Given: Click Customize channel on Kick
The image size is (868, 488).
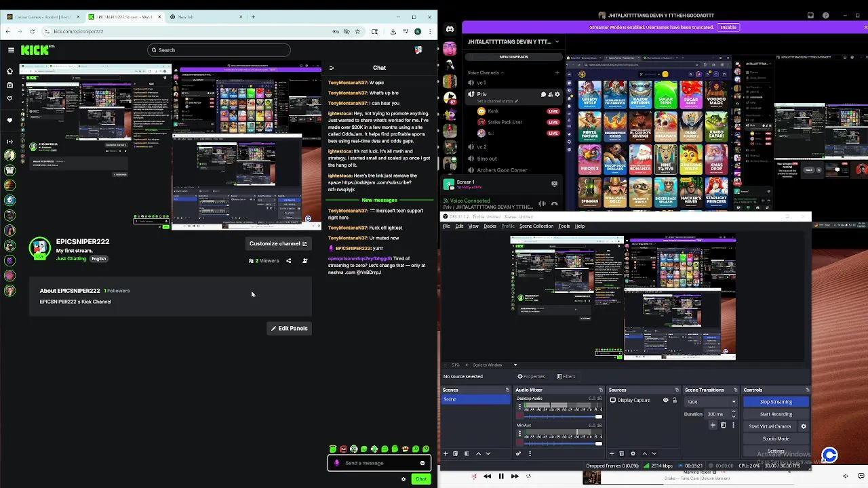Looking at the screenshot, I should coord(278,244).
